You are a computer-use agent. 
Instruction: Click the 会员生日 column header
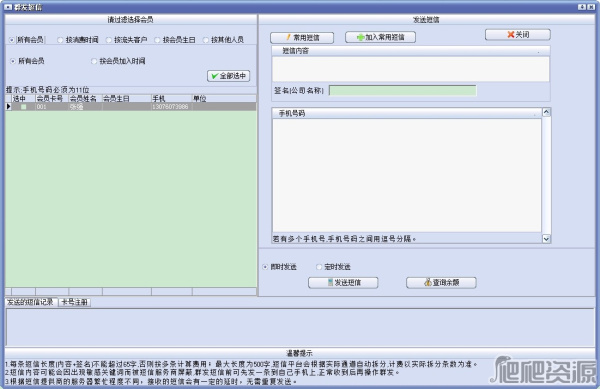coord(127,99)
